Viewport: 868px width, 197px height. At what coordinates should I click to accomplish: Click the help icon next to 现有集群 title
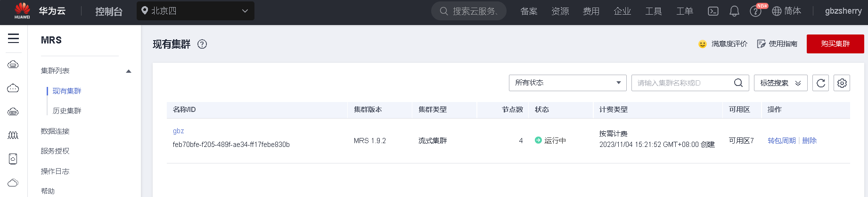point(202,44)
